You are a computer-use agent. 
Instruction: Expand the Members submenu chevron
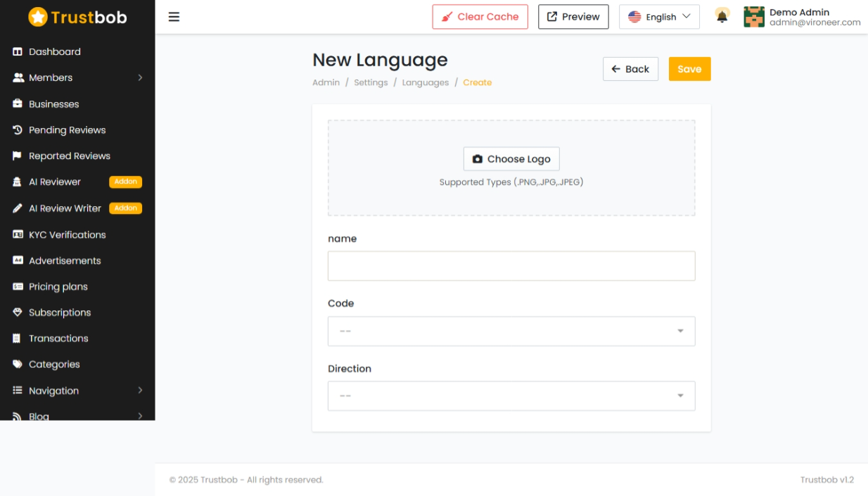point(140,78)
